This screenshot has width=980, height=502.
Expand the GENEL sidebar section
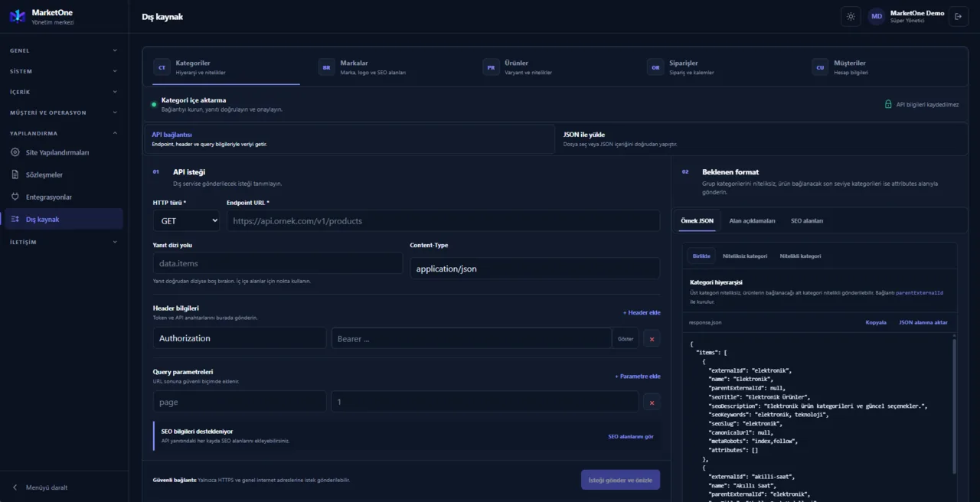(64, 51)
